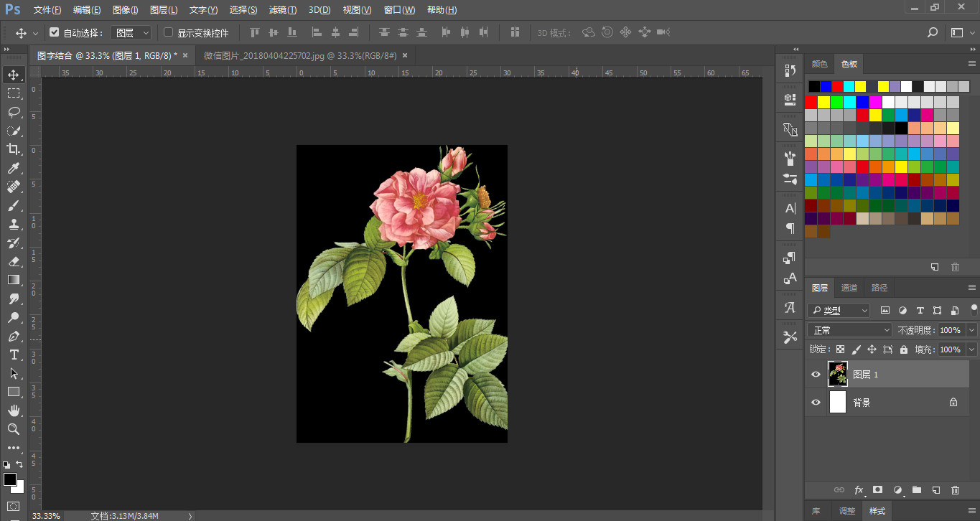Create a new layer group folder

point(916,490)
